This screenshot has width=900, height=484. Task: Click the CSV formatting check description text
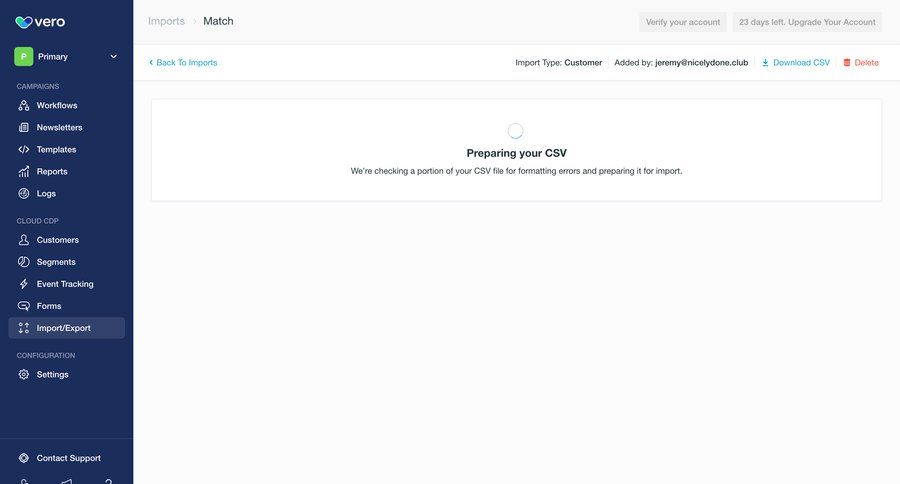pyautogui.click(x=517, y=171)
